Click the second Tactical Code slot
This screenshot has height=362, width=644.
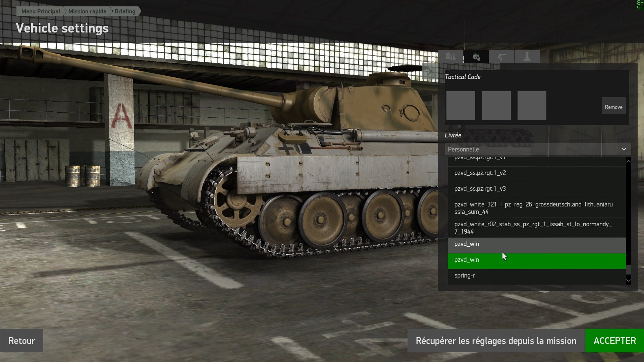[496, 106]
